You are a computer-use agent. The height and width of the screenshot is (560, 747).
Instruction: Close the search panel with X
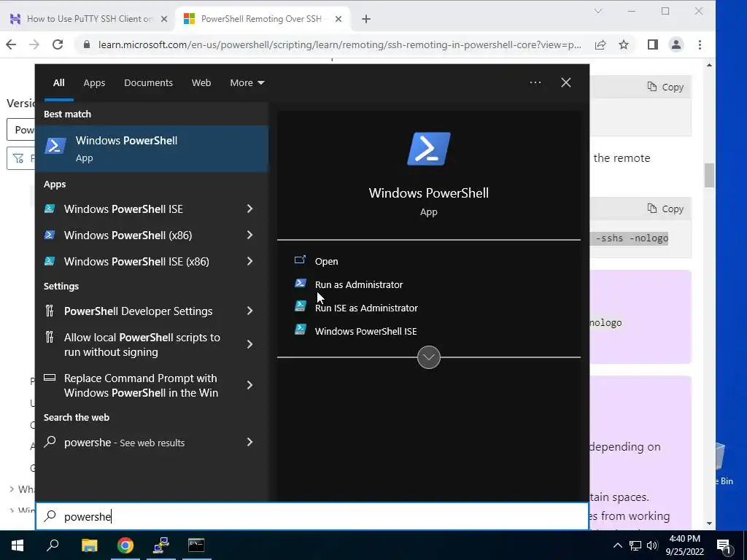[x=566, y=82]
